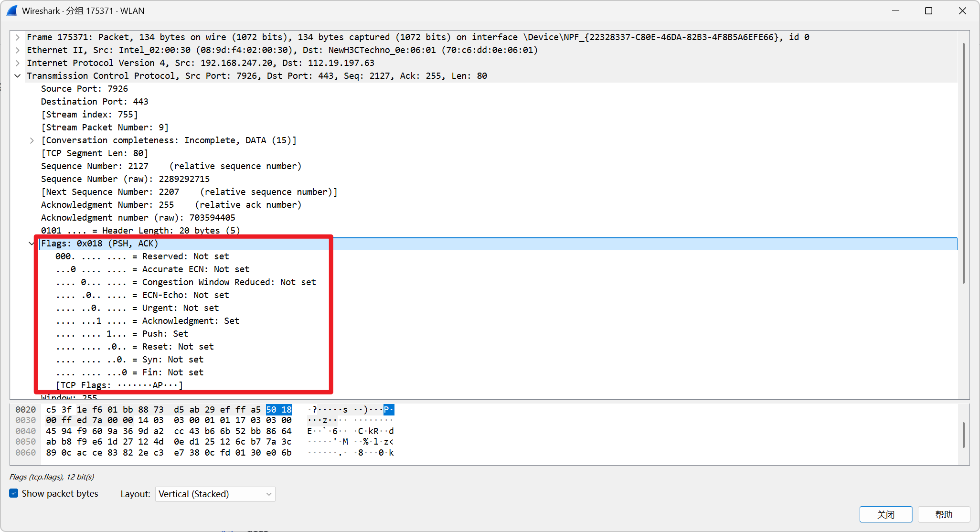Viewport: 980px width, 532px height.
Task: Click the 帮助 button
Action: click(x=943, y=514)
